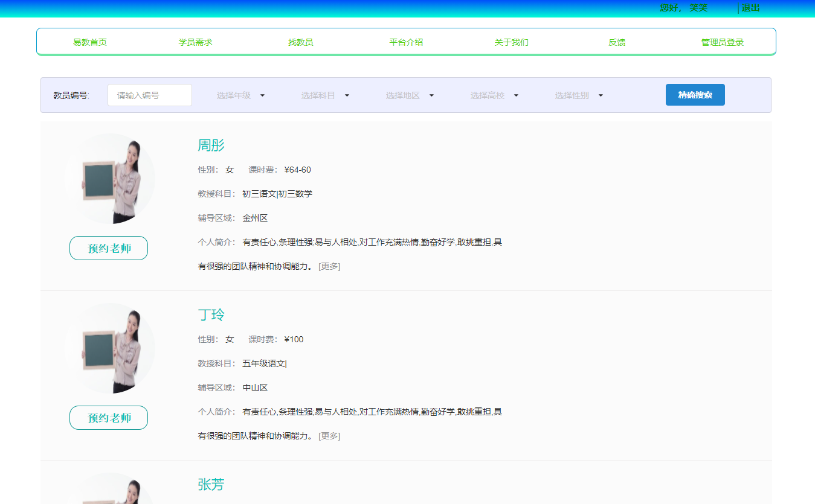Screen dimensions: 815x504
Task: Click the 请输入编号 teacher ID field
Action: pos(149,95)
